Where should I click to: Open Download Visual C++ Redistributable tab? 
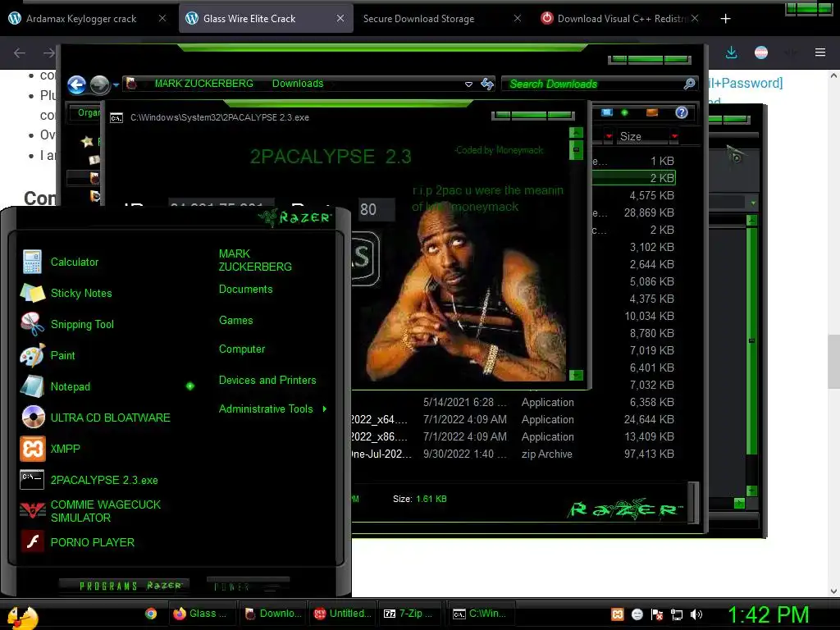point(622,18)
